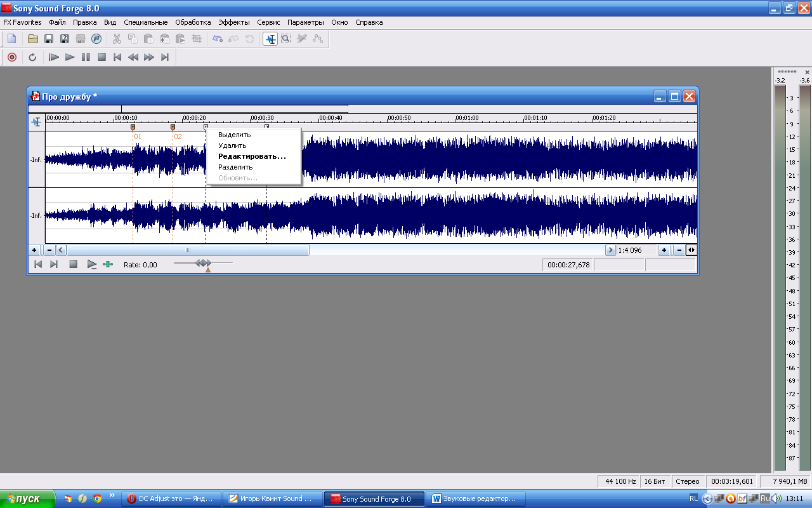Click the Save As floppy icon with question mark
Viewport: 812px width, 508px height.
pyautogui.click(x=65, y=39)
